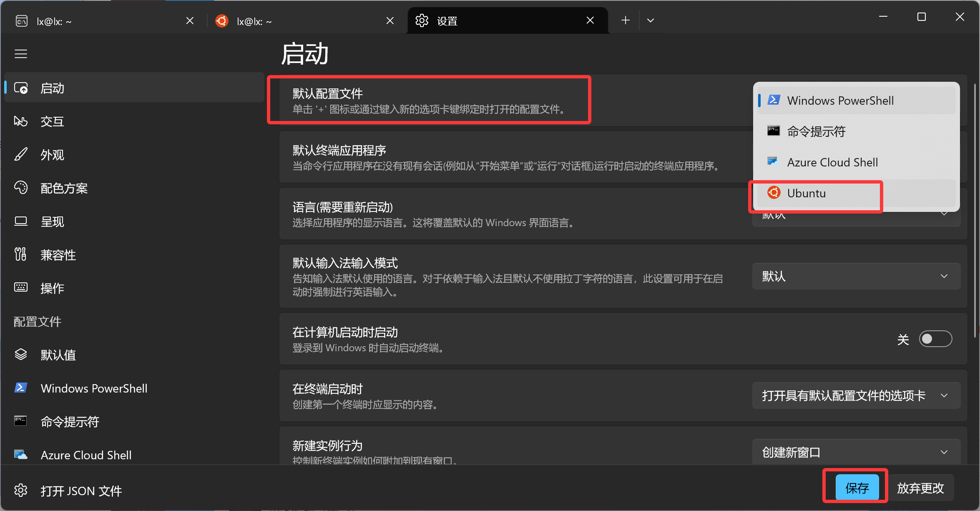This screenshot has height=511, width=980.
Task: Open the 操作 actions settings page
Action: point(52,288)
